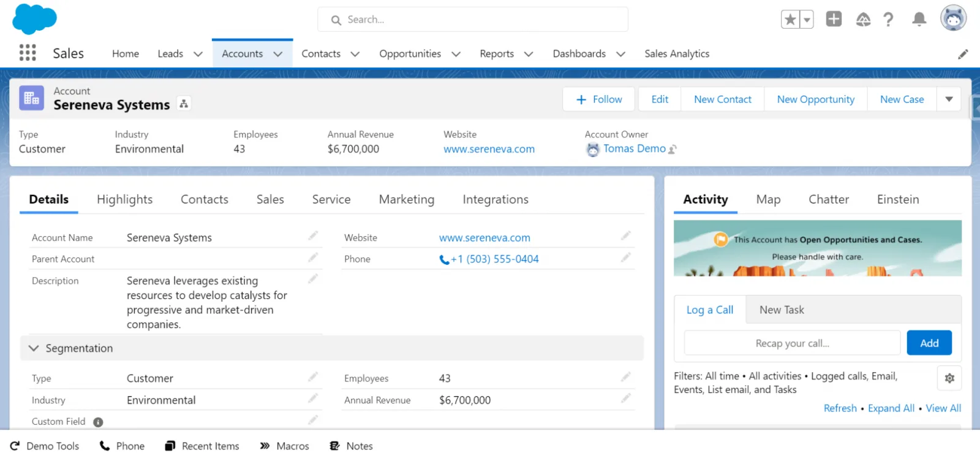Open the favorites list dropdown arrow

[x=807, y=20]
